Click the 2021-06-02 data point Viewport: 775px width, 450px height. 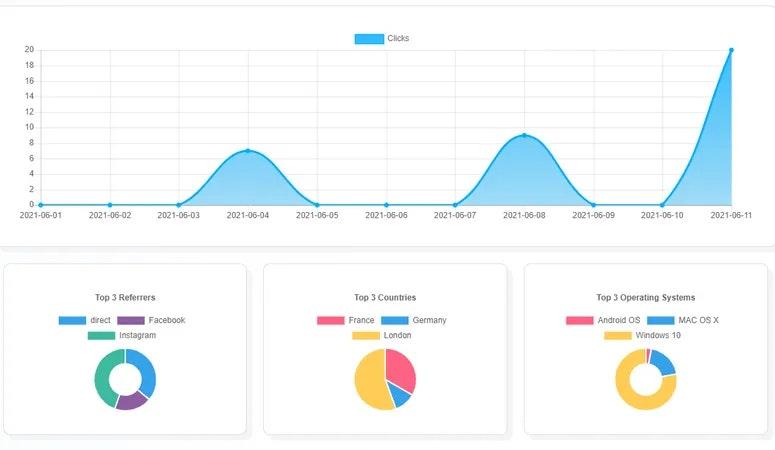tap(110, 205)
